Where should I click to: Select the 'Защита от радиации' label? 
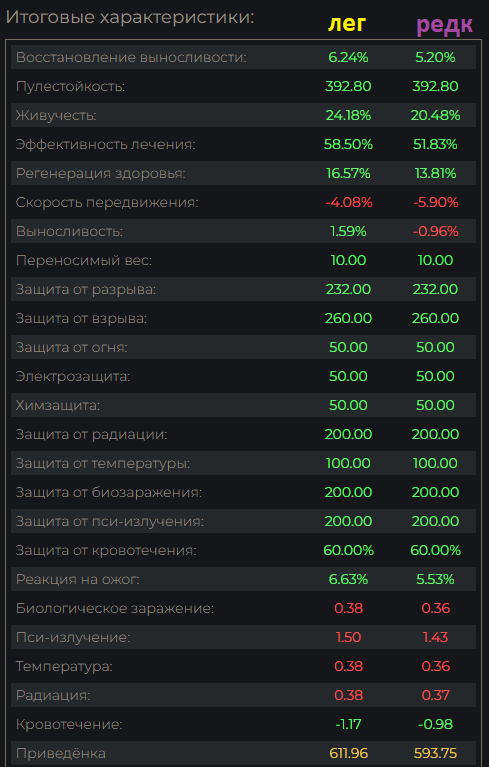[91, 434]
